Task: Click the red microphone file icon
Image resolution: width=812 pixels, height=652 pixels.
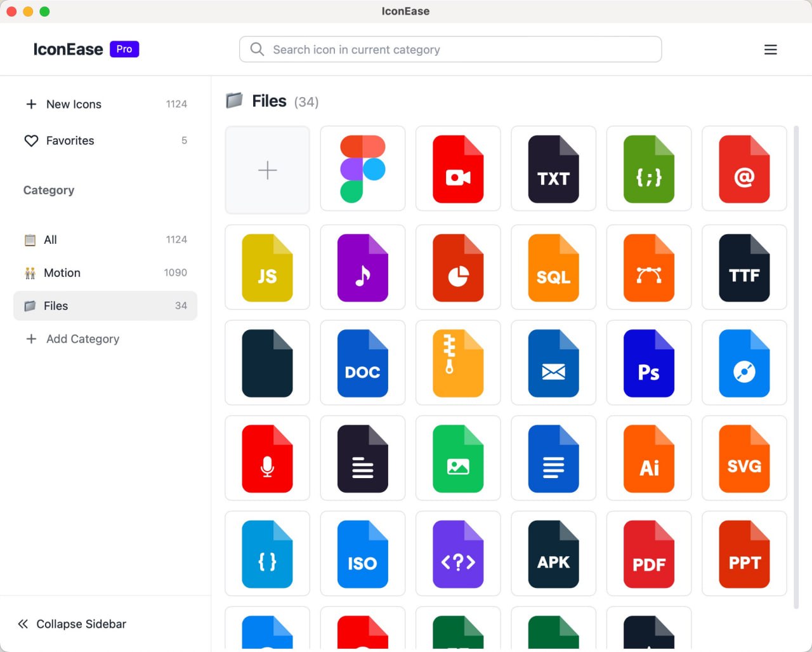Action: pyautogui.click(x=267, y=458)
